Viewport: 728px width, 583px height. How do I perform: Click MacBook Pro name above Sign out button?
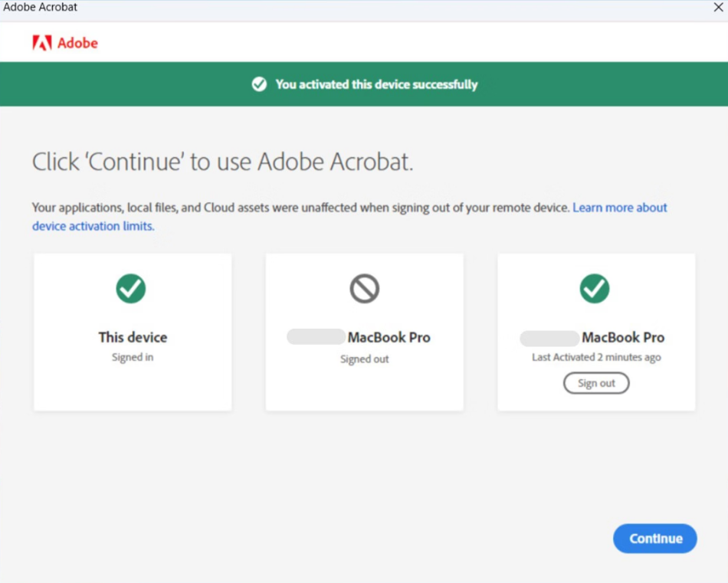tap(623, 337)
